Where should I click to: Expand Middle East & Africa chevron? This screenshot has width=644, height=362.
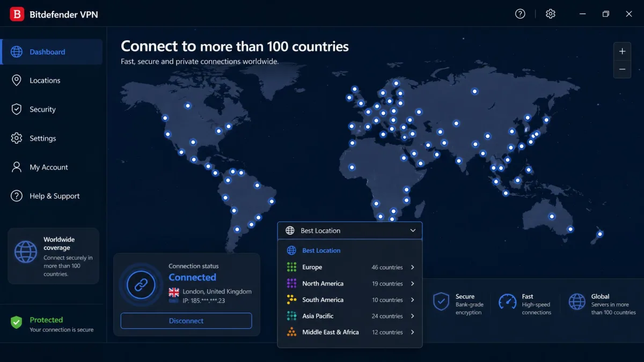point(413,332)
